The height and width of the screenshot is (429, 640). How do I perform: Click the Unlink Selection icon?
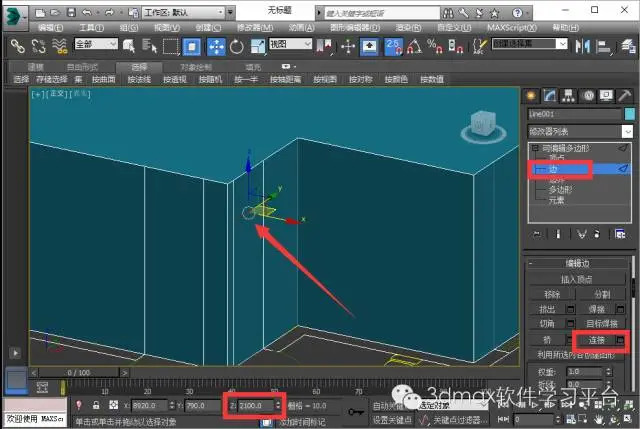coord(39,46)
